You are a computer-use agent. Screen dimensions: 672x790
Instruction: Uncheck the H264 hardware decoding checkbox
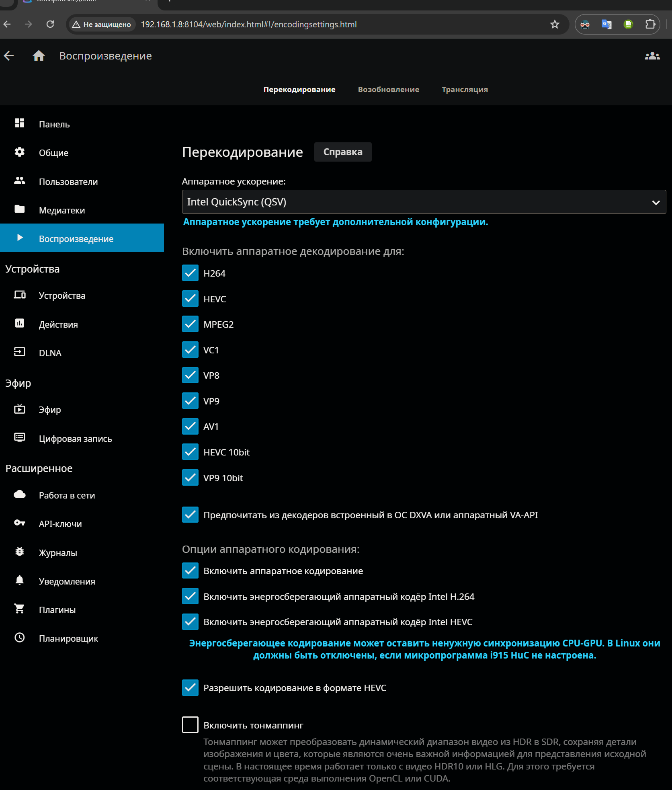coord(190,273)
